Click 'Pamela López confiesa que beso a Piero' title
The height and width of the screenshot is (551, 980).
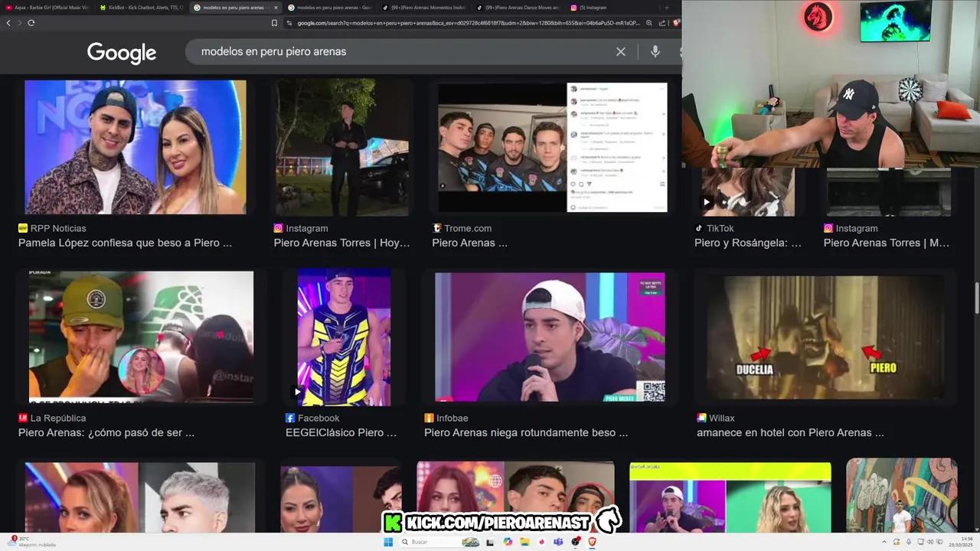pyautogui.click(x=125, y=243)
